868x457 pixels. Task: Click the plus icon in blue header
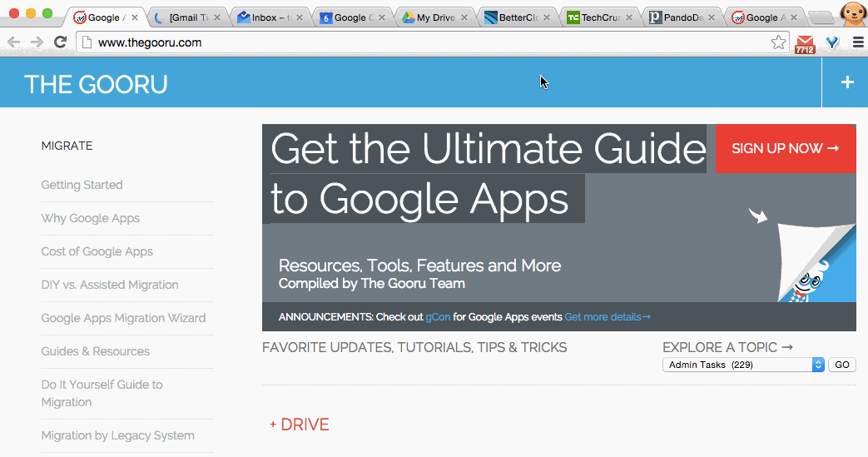pos(847,82)
